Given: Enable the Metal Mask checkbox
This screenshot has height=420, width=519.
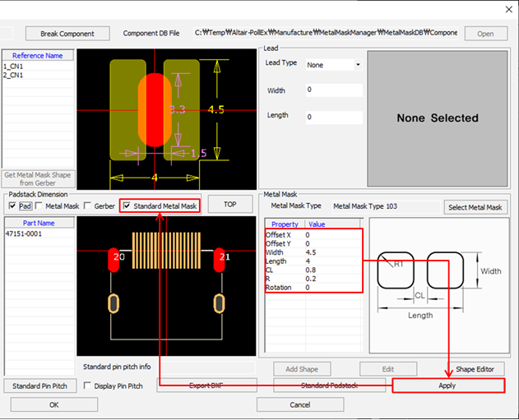Looking at the screenshot, I should (39, 205).
